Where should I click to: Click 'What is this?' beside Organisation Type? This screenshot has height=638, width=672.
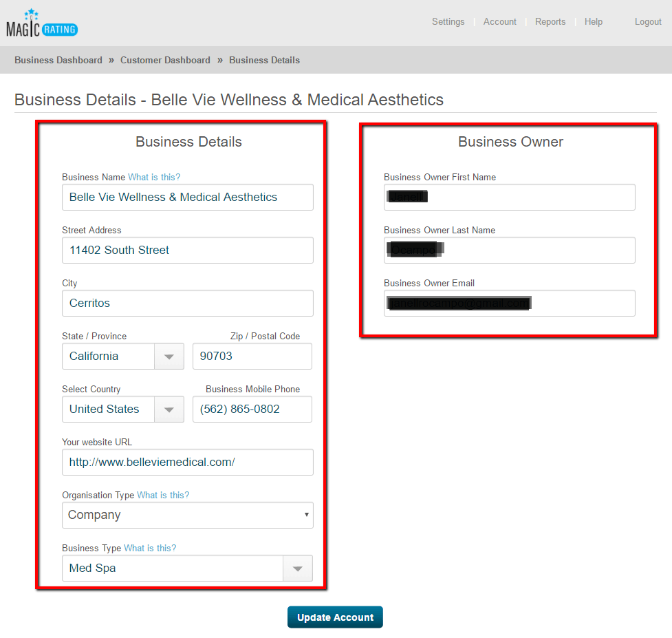(163, 496)
